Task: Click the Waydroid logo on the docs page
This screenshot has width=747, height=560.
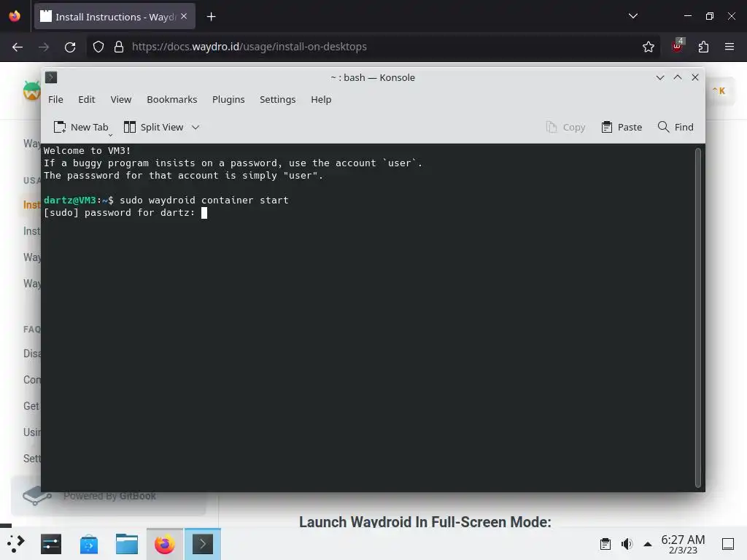Action: 31,90
